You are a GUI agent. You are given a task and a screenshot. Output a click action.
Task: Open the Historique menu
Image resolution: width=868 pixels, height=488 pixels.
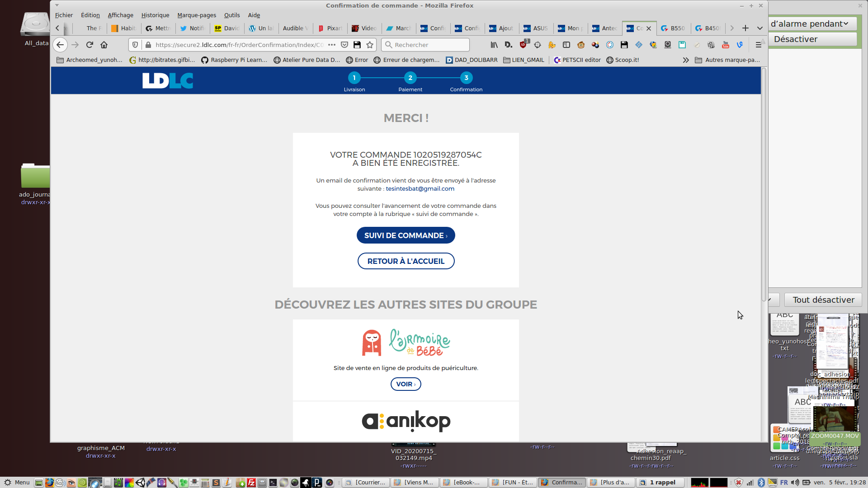tap(155, 15)
